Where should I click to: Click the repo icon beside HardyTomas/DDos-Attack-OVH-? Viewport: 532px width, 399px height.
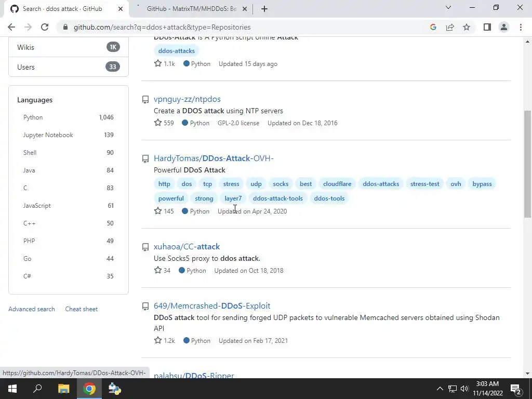(145, 159)
